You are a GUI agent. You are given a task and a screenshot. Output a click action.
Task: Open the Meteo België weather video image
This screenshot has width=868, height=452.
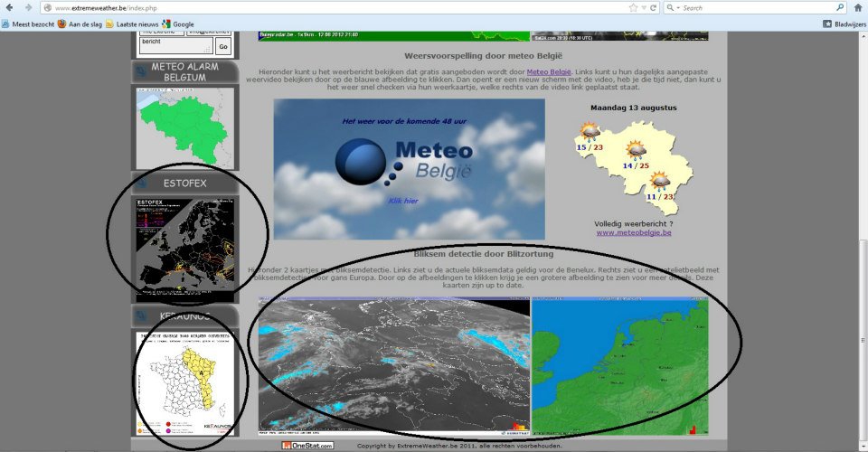click(409, 169)
